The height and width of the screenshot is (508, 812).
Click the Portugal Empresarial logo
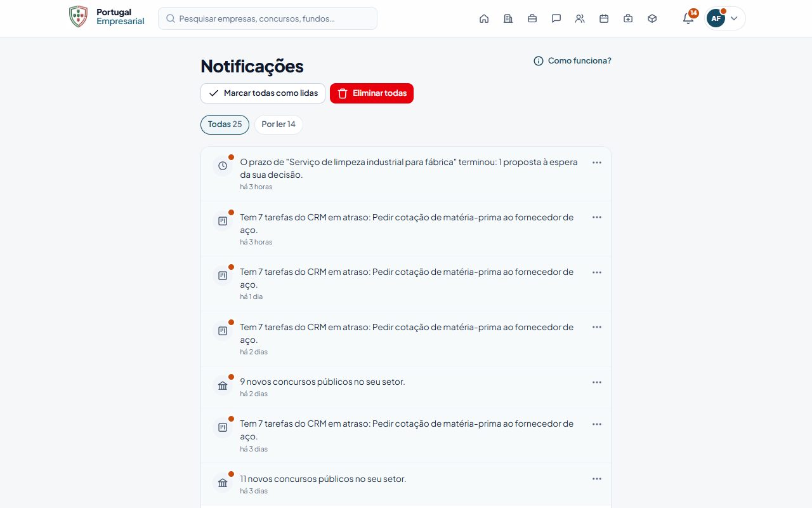[x=107, y=17]
